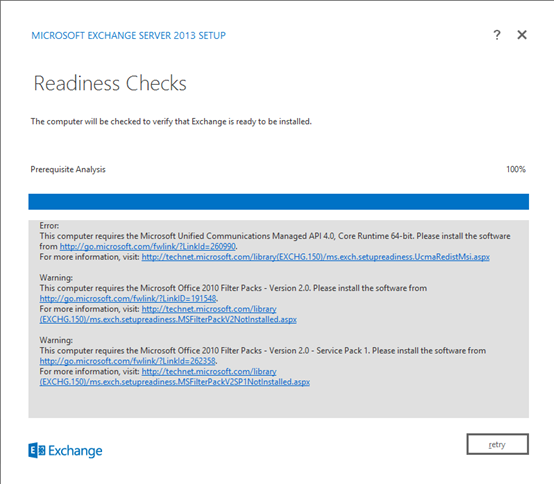The image size is (554, 484).
Task: Click the Exchange logo icon
Action: coord(37,450)
